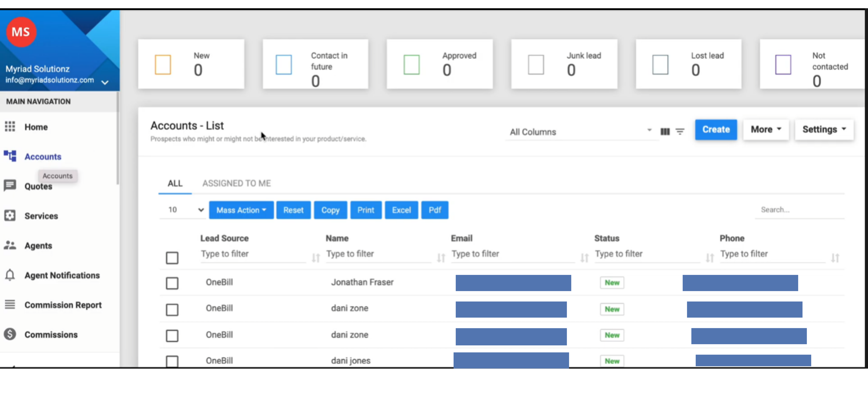Check the Jonathan Fraser row checkbox
The width and height of the screenshot is (868, 407).
pyautogui.click(x=172, y=283)
